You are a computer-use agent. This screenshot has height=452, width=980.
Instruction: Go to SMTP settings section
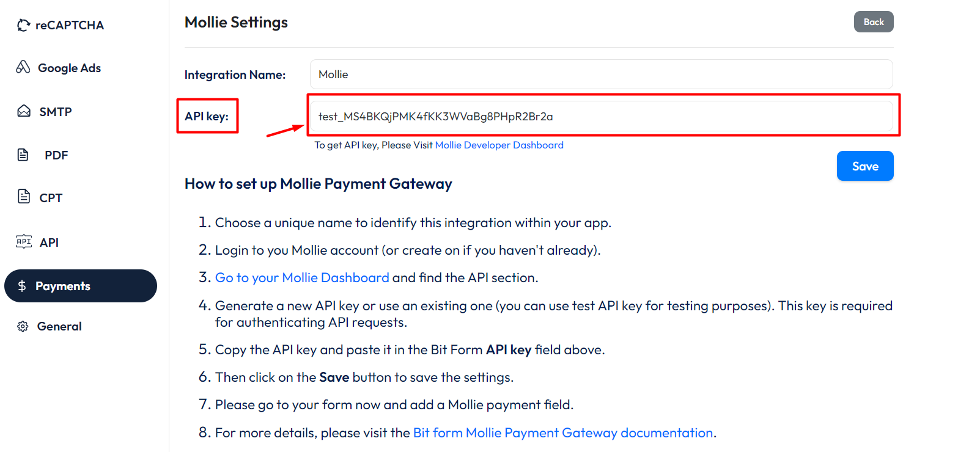click(x=55, y=112)
